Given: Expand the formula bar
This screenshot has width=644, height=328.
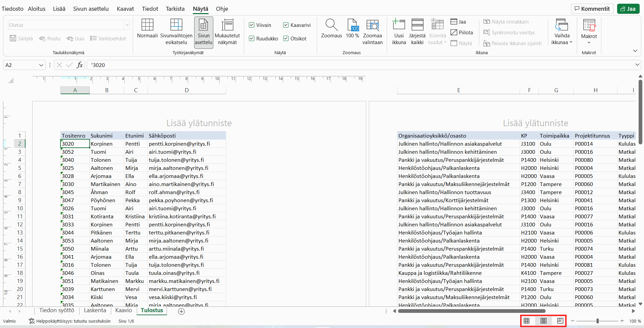Looking at the screenshot, I should (637, 65).
